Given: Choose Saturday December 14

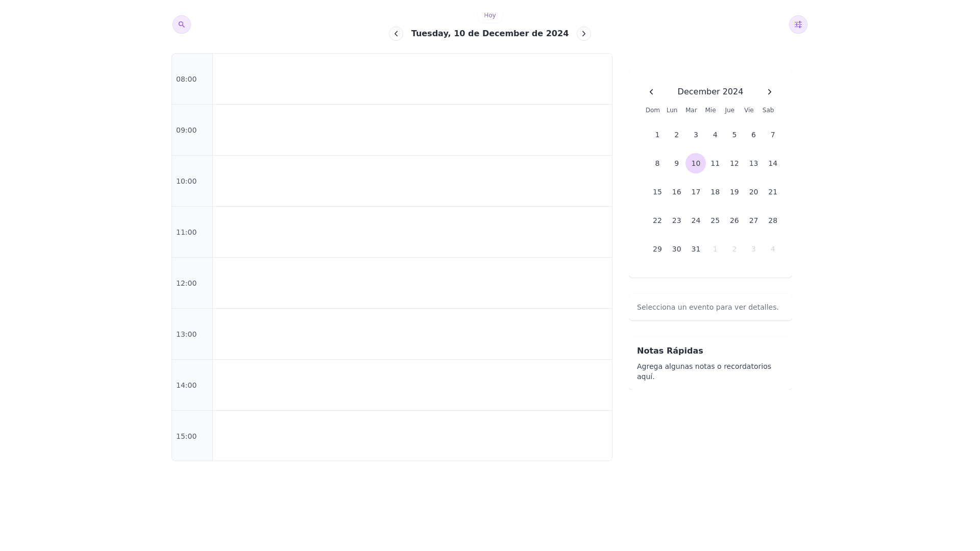Looking at the screenshot, I should pyautogui.click(x=772, y=163).
